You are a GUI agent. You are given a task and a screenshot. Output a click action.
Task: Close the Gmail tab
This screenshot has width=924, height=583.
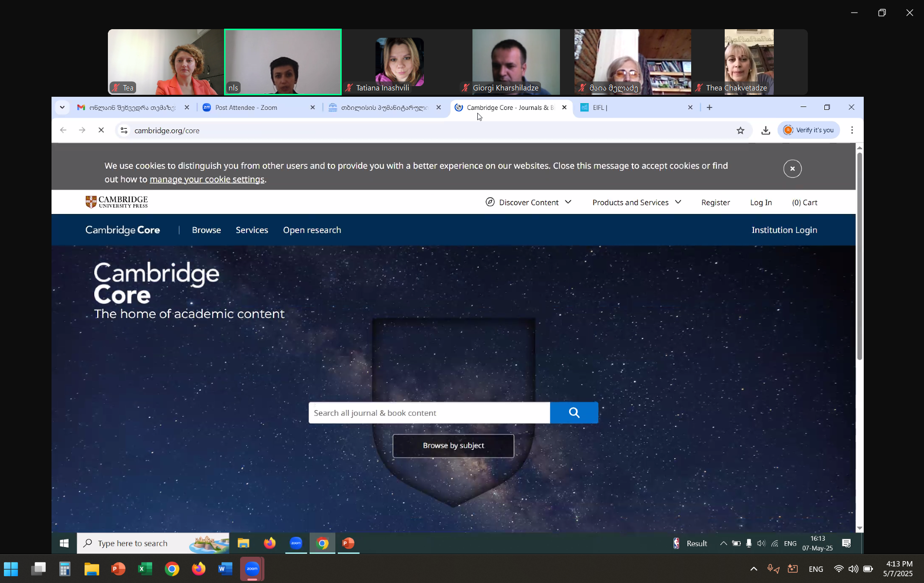pyautogui.click(x=187, y=107)
